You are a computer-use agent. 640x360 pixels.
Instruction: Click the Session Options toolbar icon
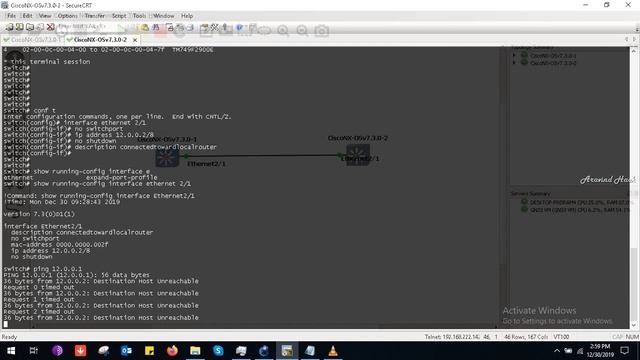click(204, 27)
